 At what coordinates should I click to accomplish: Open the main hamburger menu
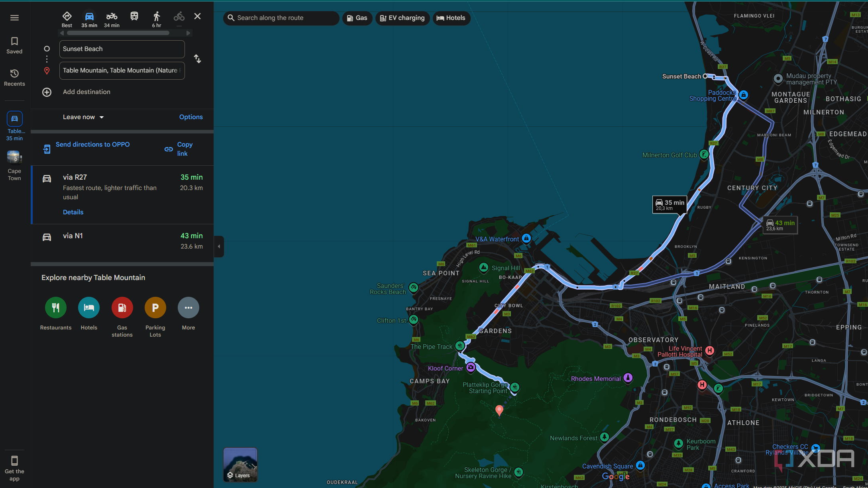[14, 18]
